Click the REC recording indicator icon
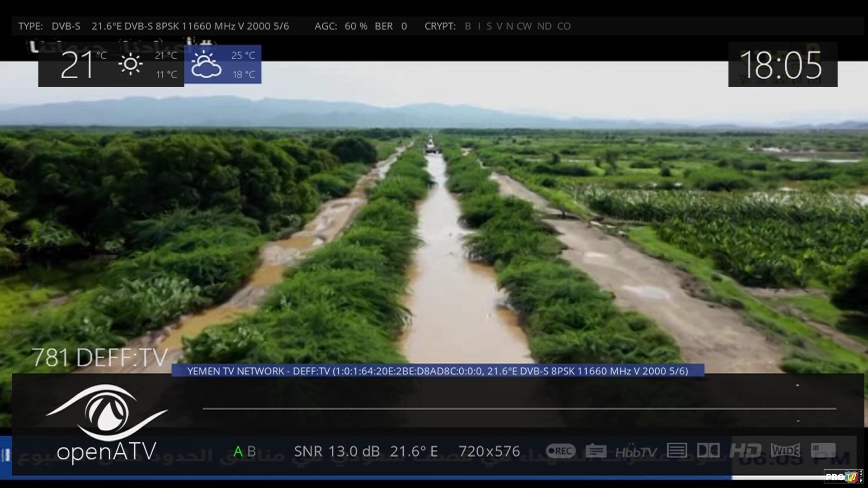 (561, 451)
